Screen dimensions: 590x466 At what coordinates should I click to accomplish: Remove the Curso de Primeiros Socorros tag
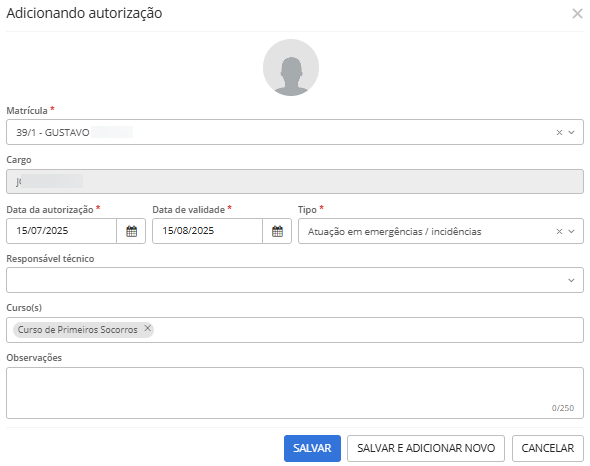tap(148, 328)
